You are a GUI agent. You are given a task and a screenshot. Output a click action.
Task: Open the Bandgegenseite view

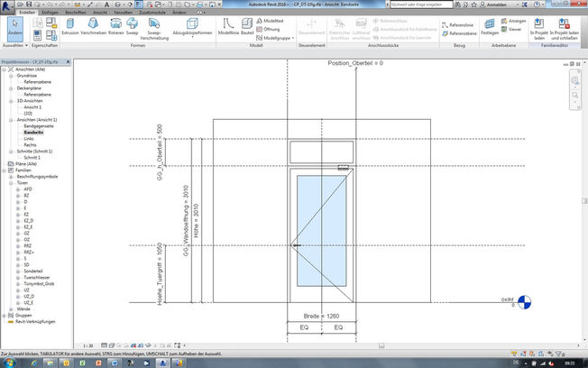[39, 126]
